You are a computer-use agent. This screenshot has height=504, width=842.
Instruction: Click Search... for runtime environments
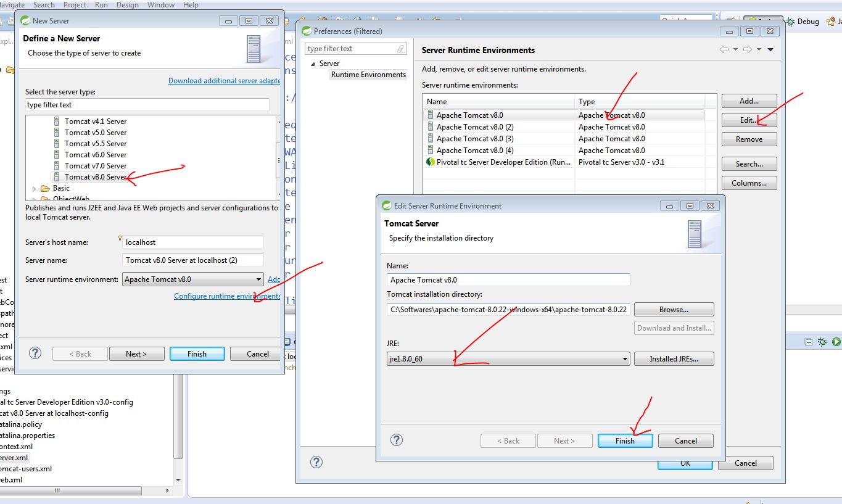pyautogui.click(x=749, y=164)
